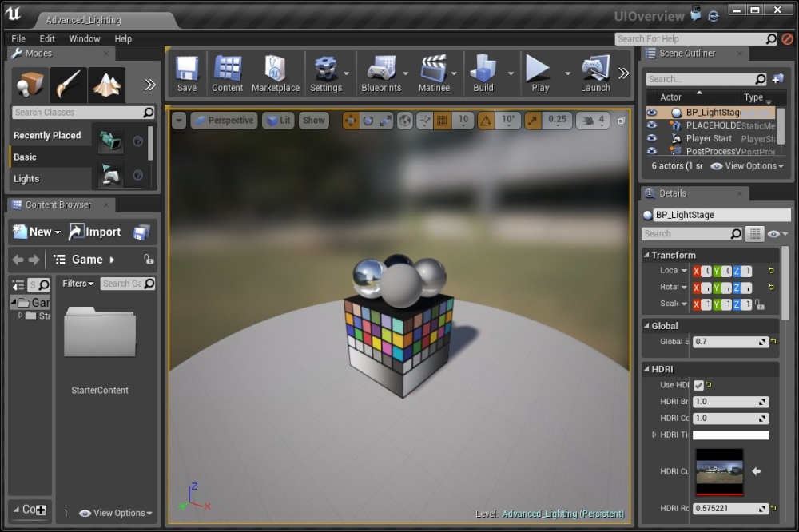This screenshot has width=799, height=532.
Task: Toggle rotation snapping triangle icon
Action: coord(486,121)
